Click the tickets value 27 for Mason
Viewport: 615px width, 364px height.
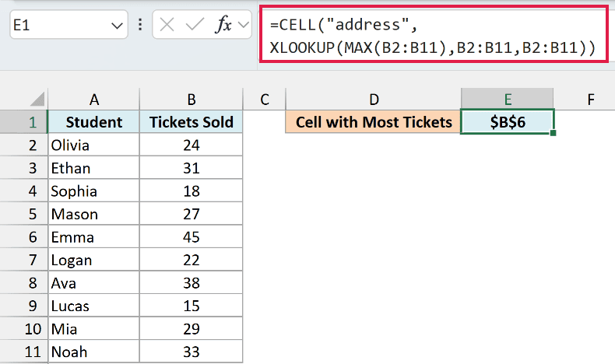tap(191, 214)
